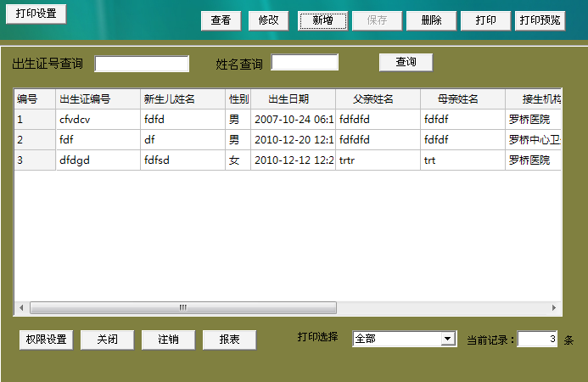
Task: Click the 打印 button
Action: pos(485,20)
